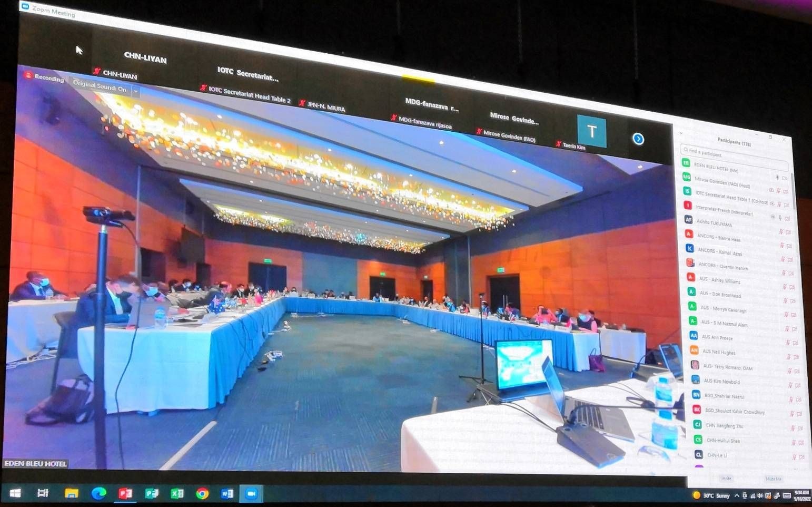Open Microsoft Word from the taskbar
Screen dimensions: 812x507
click(x=227, y=493)
